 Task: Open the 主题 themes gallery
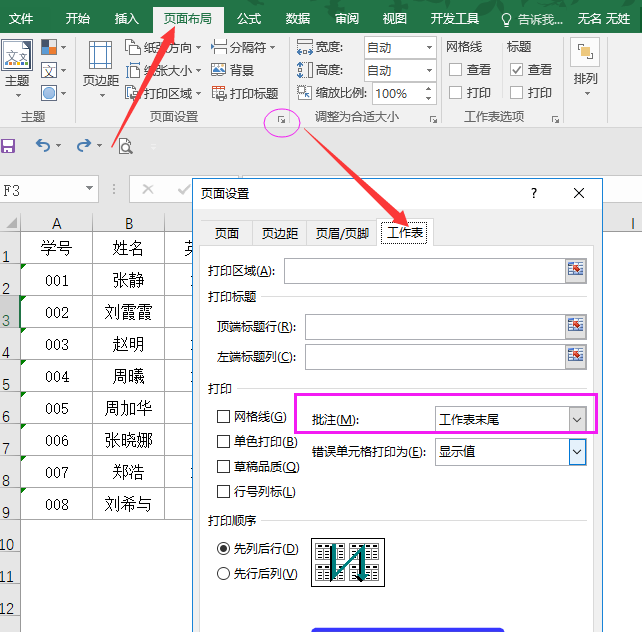click(17, 68)
